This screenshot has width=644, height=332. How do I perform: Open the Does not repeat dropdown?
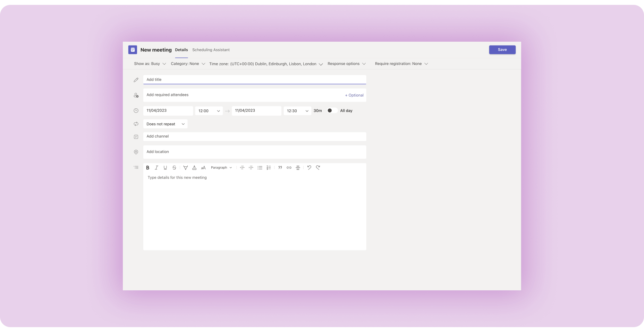click(x=166, y=124)
